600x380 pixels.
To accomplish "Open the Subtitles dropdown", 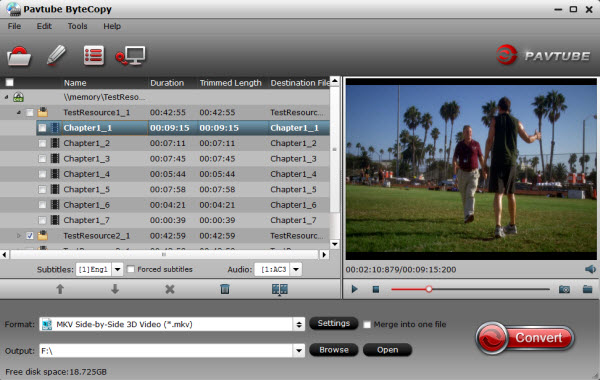I will (x=117, y=269).
